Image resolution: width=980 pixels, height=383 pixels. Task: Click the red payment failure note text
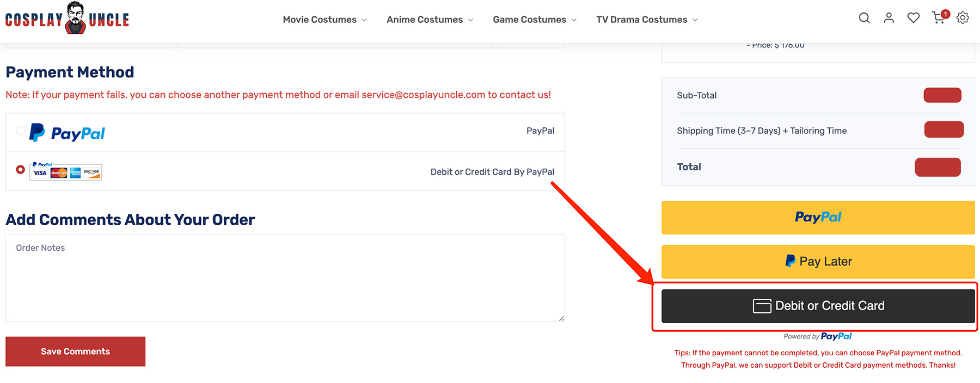coord(278,95)
